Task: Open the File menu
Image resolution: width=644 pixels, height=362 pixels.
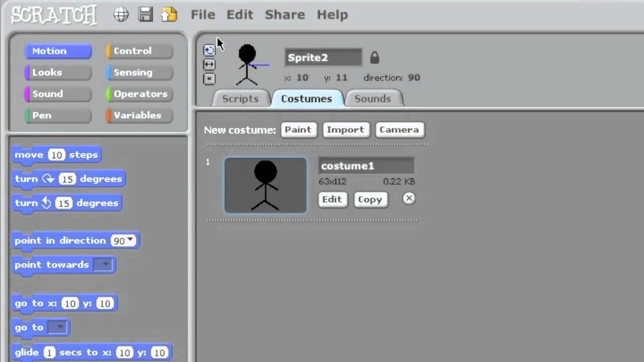Action: pos(203,15)
